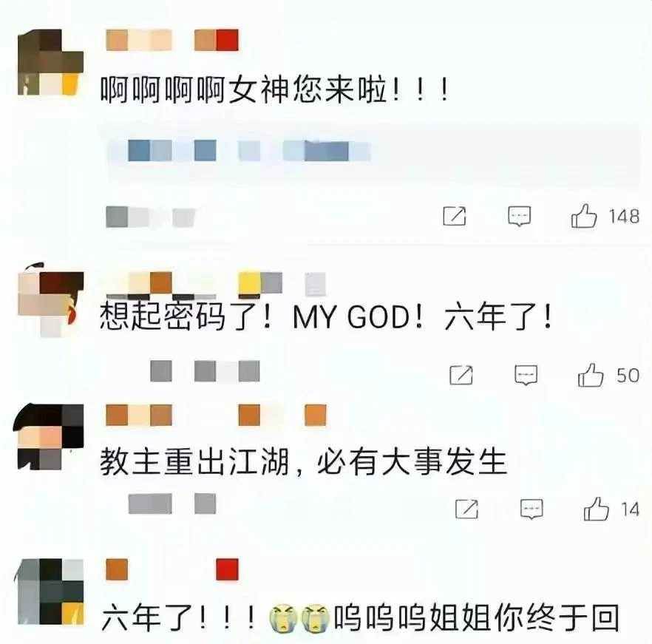
Task: Open username above 教主重出江湖 comment
Action: click(x=216, y=416)
